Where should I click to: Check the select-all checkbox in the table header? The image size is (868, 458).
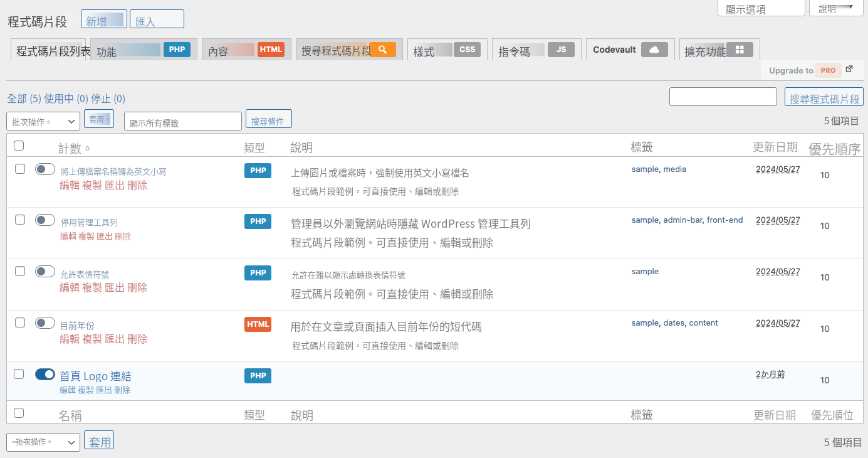pos(19,146)
